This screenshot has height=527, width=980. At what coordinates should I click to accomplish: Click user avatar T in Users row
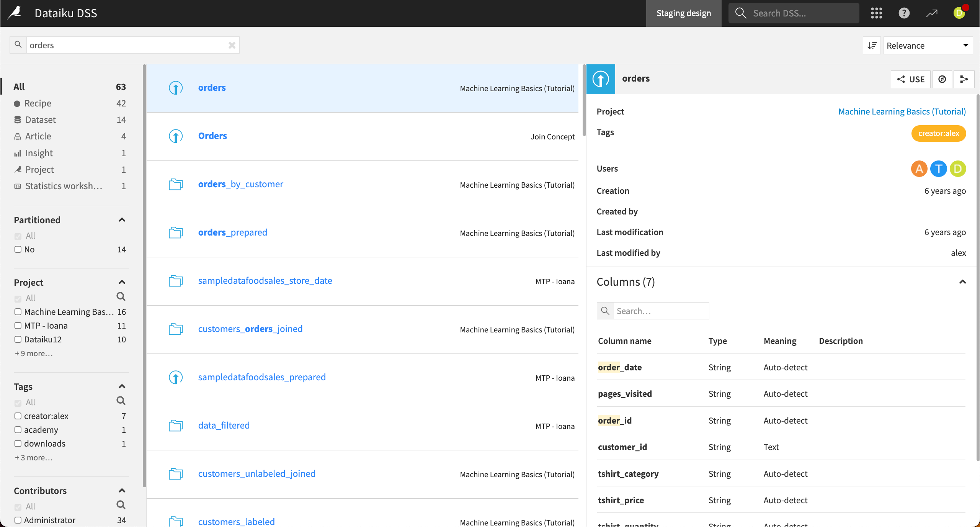(x=938, y=169)
